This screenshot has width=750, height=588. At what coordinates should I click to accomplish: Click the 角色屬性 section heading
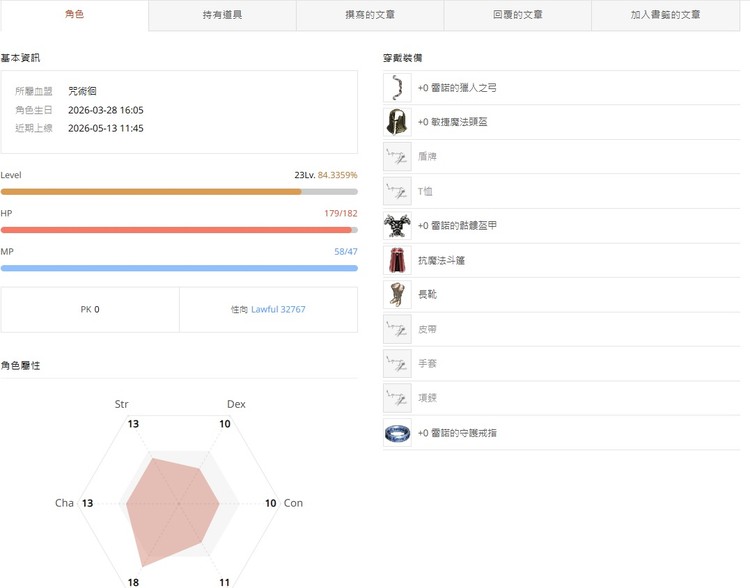click(20, 366)
